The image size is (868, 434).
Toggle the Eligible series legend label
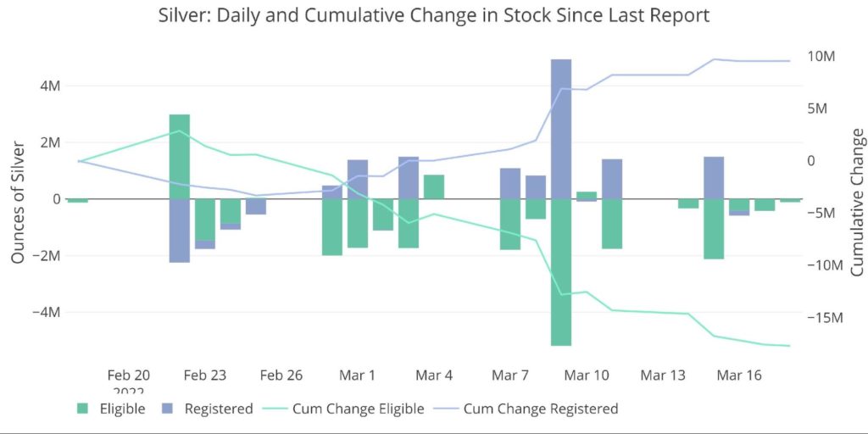pyautogui.click(x=122, y=409)
